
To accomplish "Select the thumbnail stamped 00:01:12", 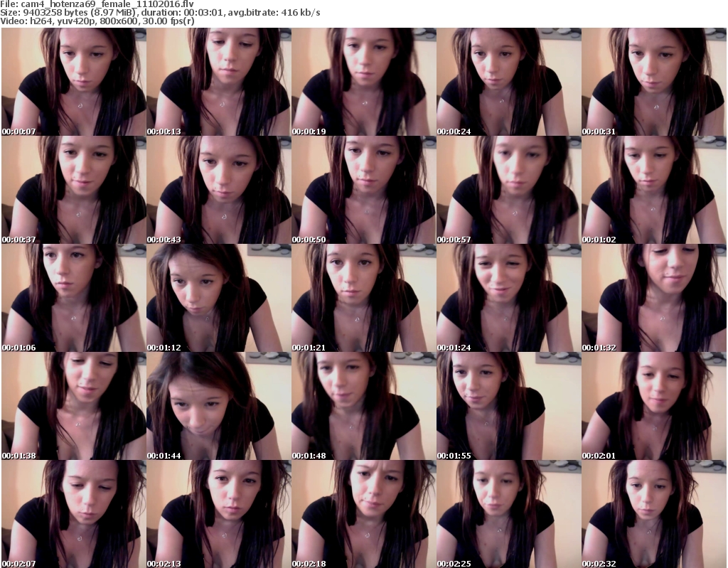I will pos(219,298).
